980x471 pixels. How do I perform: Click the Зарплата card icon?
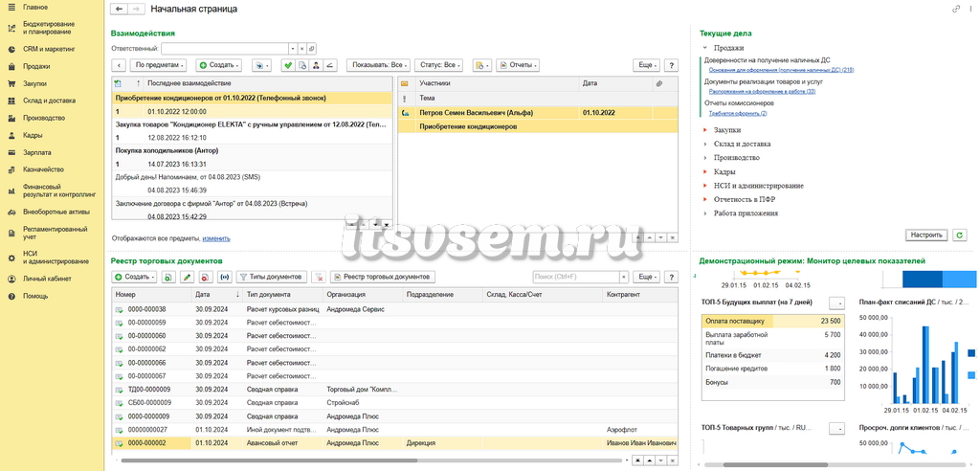[x=11, y=152]
